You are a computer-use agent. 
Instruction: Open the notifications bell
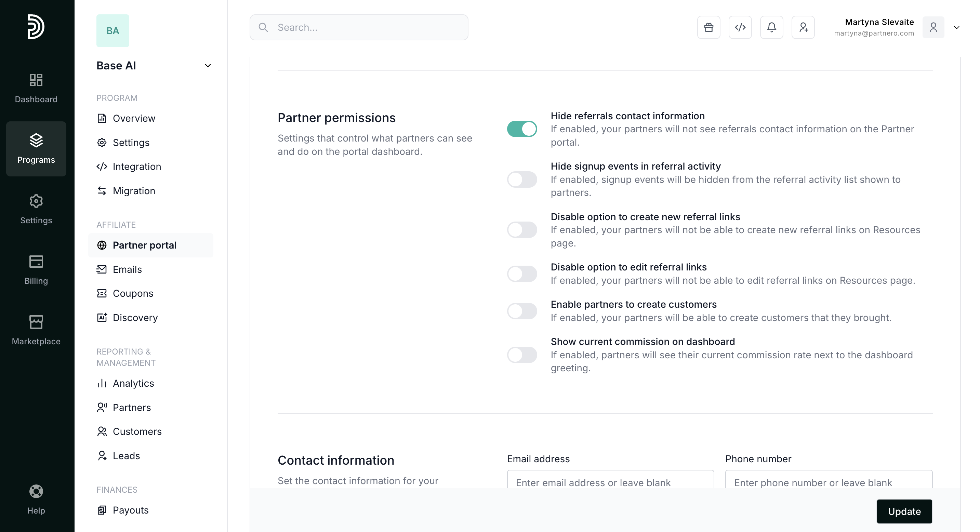[x=771, y=27]
